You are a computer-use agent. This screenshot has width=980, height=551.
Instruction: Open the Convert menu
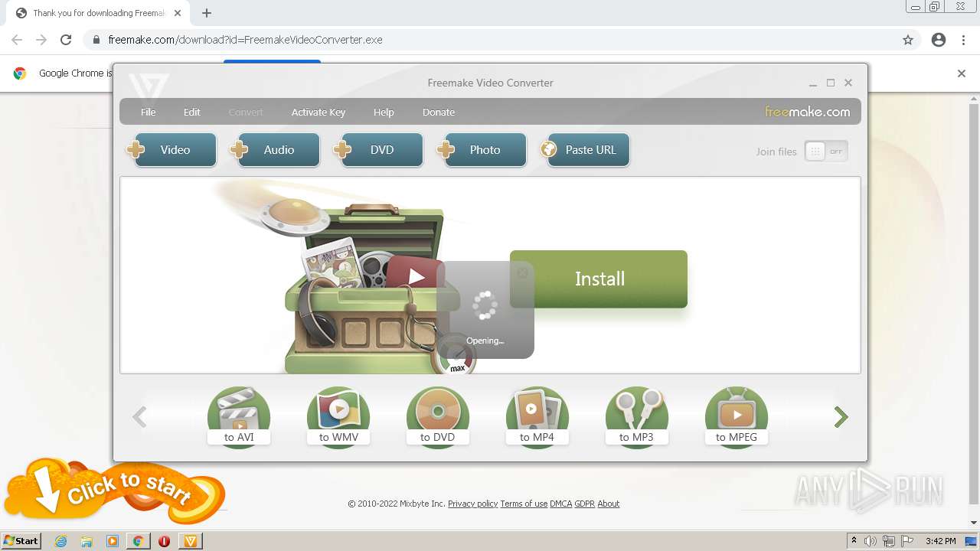[x=246, y=112]
